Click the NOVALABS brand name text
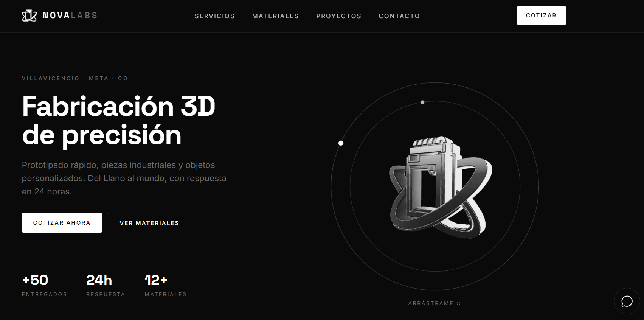The width and height of the screenshot is (644, 320). [70, 16]
